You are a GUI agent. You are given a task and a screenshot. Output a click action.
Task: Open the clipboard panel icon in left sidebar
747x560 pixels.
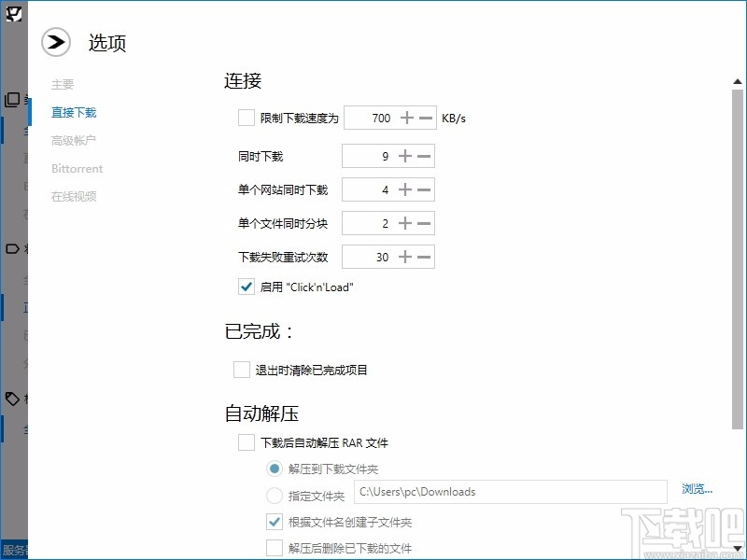13,99
